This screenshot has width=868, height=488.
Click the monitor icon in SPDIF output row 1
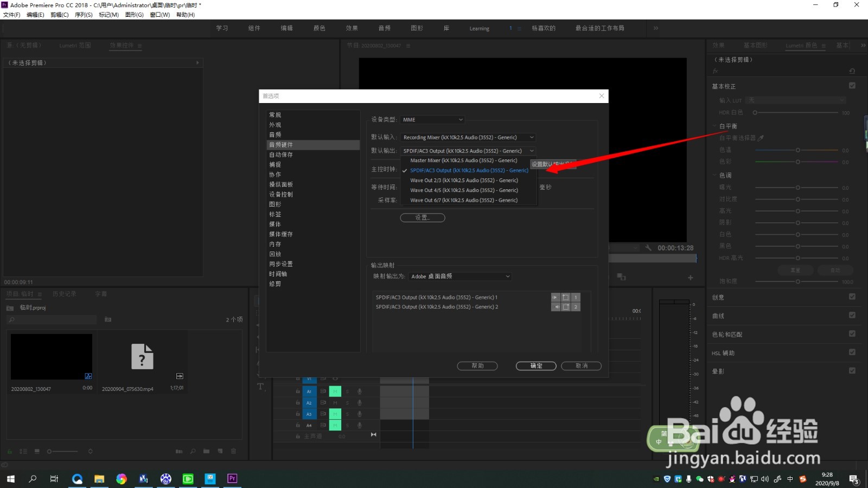coord(566,297)
